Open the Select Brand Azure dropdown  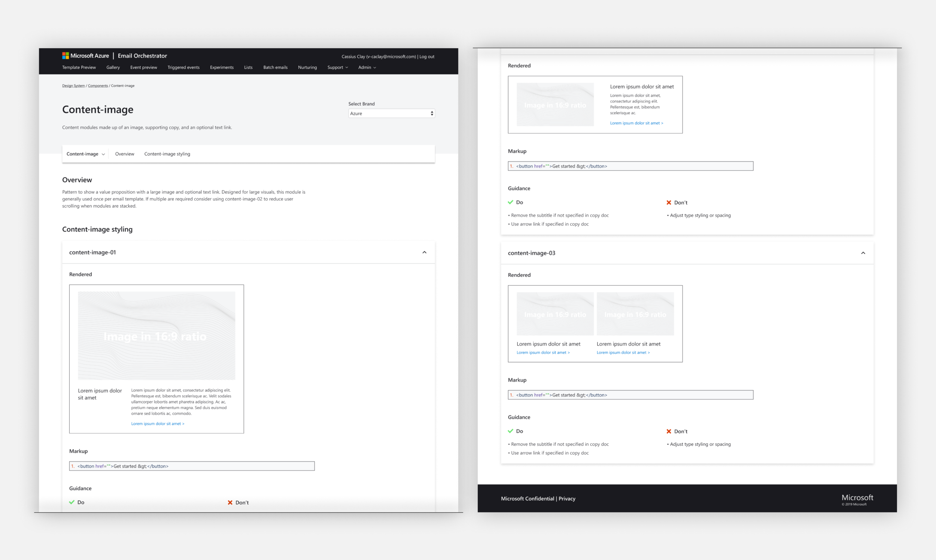[391, 113]
